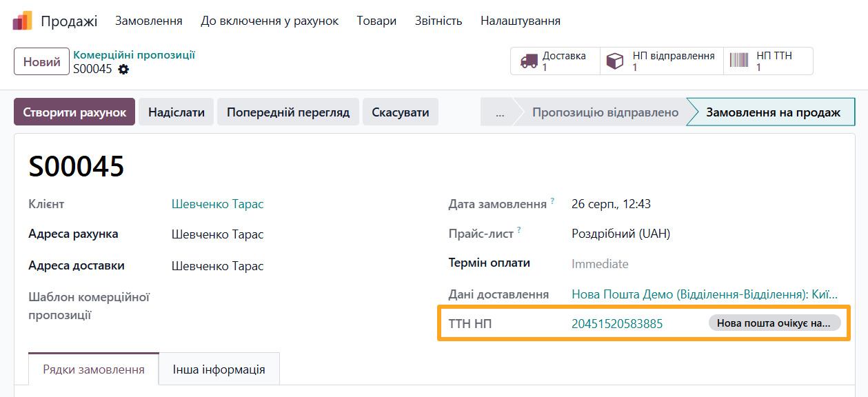This screenshot has height=397, width=868.
Task: Click the S00045 order title heading
Action: pos(77,167)
